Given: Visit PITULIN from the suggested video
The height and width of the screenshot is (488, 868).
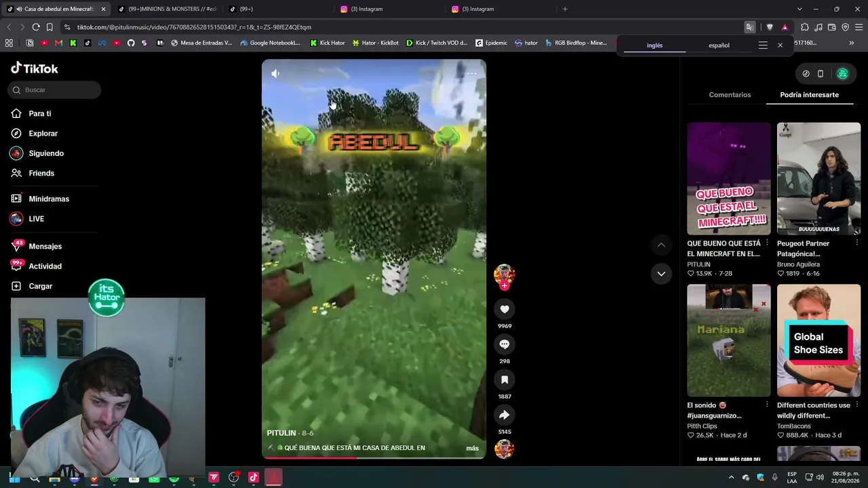Looking at the screenshot, I should 698,264.
